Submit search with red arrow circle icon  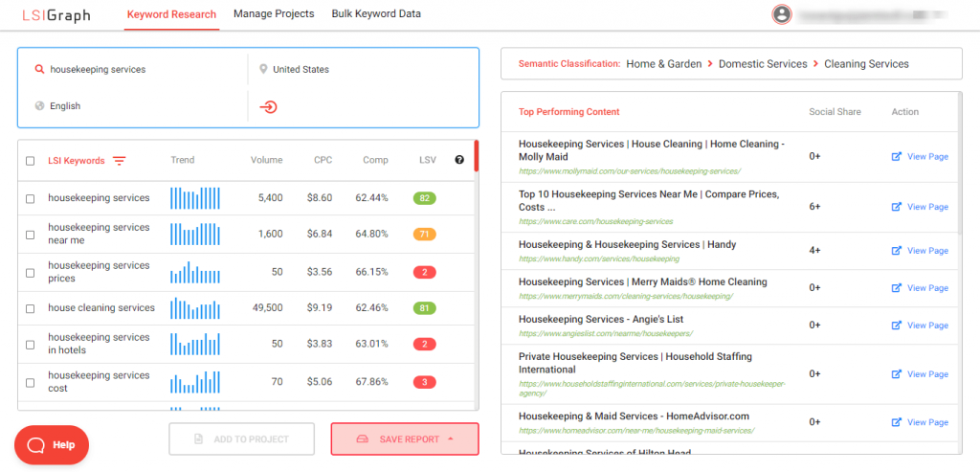point(268,107)
